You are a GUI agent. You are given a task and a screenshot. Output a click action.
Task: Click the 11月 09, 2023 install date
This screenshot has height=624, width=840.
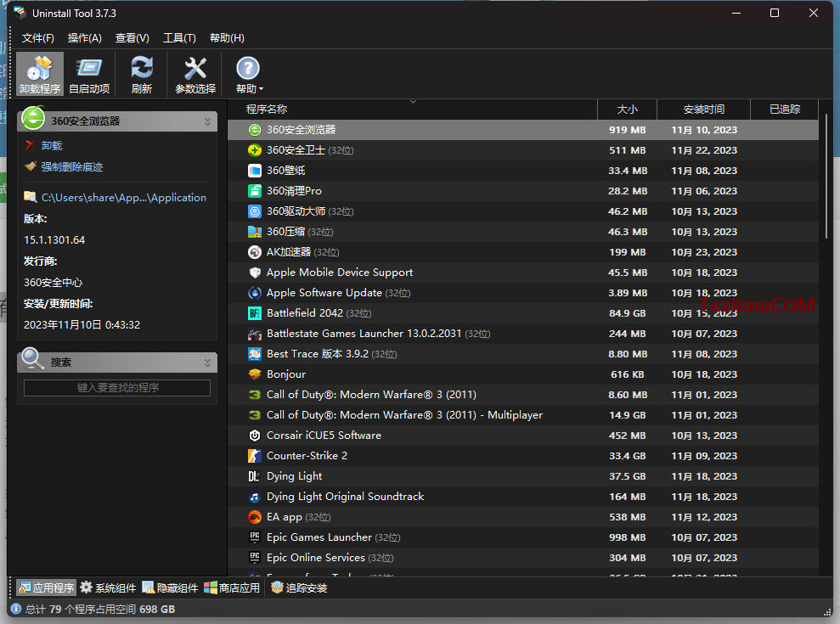(x=704, y=455)
